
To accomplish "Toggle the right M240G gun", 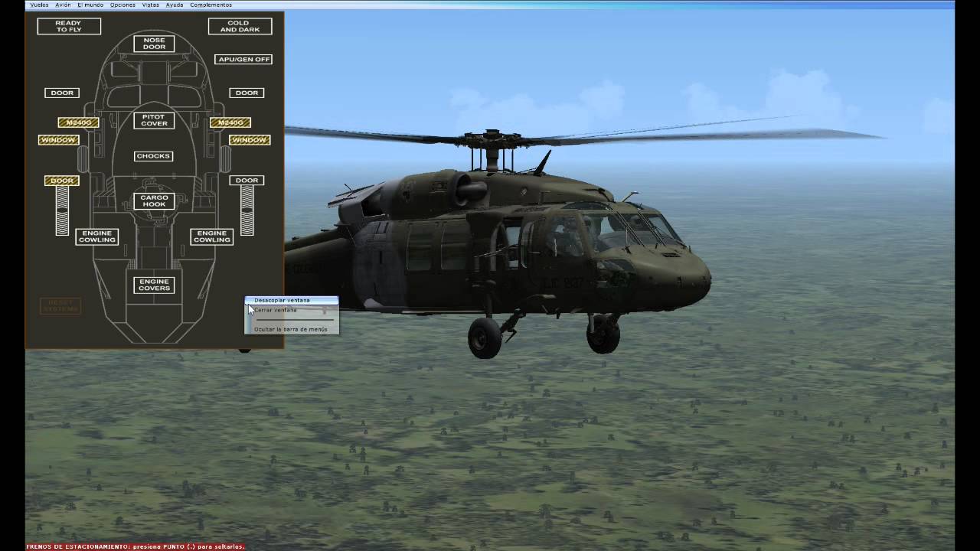I will click(x=230, y=122).
